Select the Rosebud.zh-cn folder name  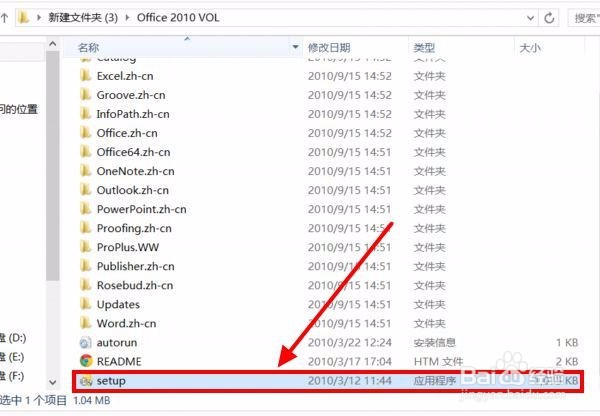coord(135,285)
